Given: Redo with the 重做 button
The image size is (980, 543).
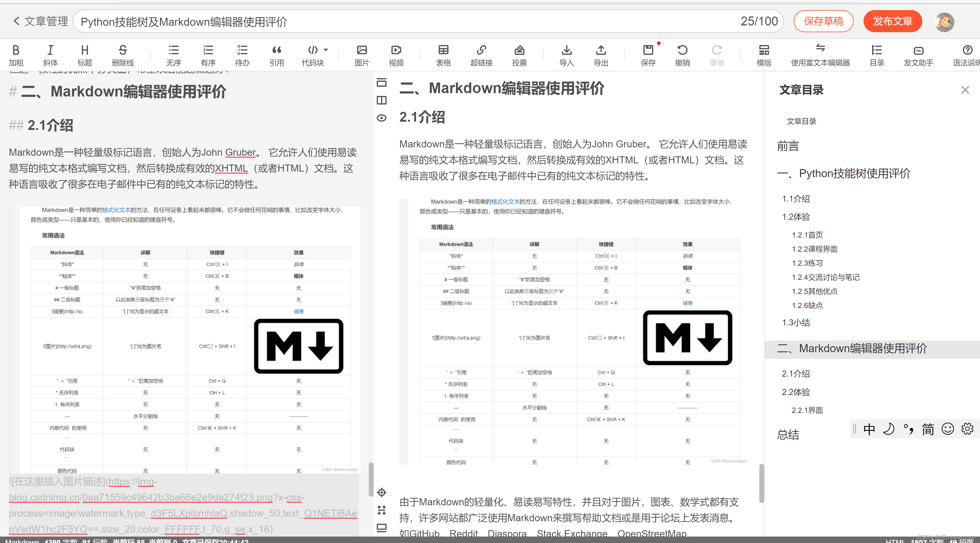Looking at the screenshot, I should pos(717,55).
